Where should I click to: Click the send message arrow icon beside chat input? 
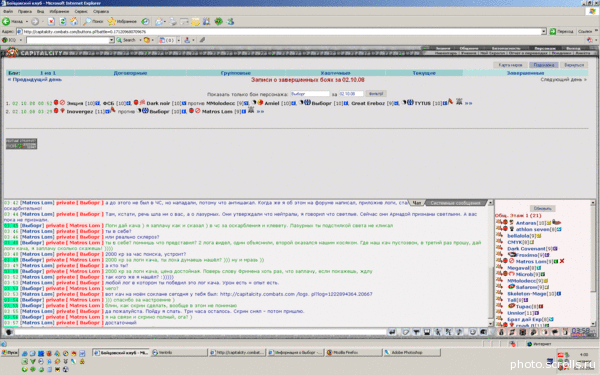pos(392,332)
